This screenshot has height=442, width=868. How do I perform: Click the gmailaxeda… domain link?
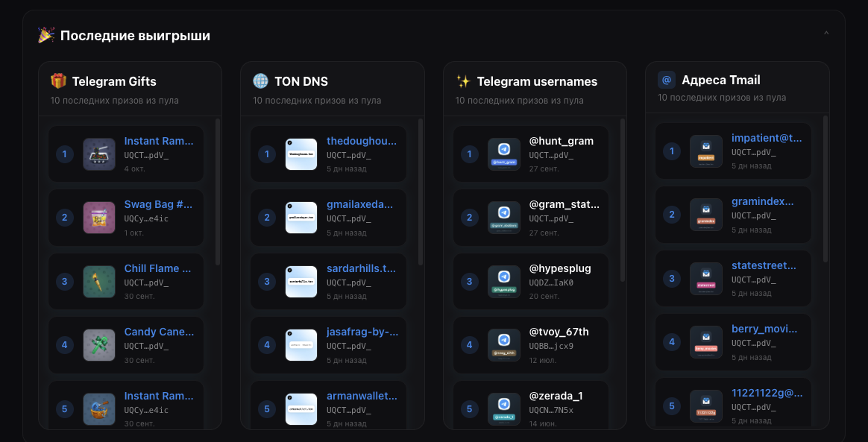pyautogui.click(x=360, y=205)
